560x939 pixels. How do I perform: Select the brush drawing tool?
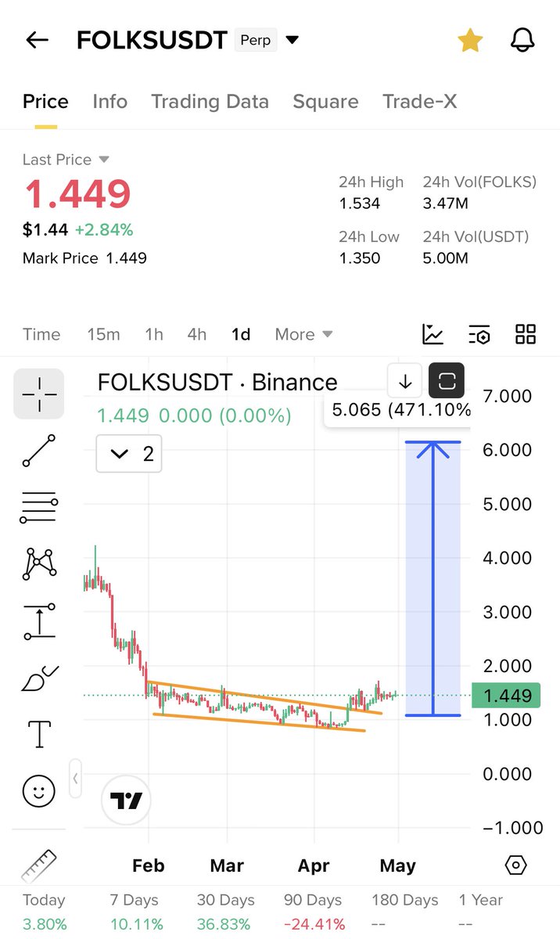tap(39, 678)
